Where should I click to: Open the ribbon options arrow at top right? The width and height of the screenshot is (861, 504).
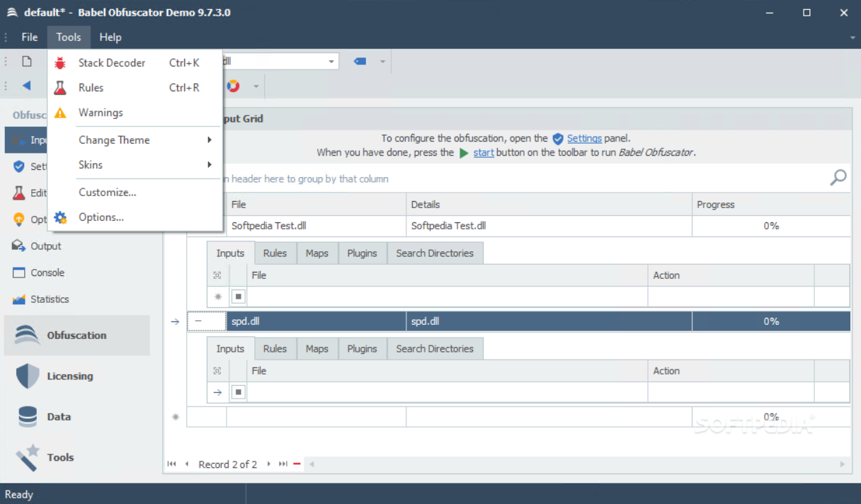(x=852, y=38)
